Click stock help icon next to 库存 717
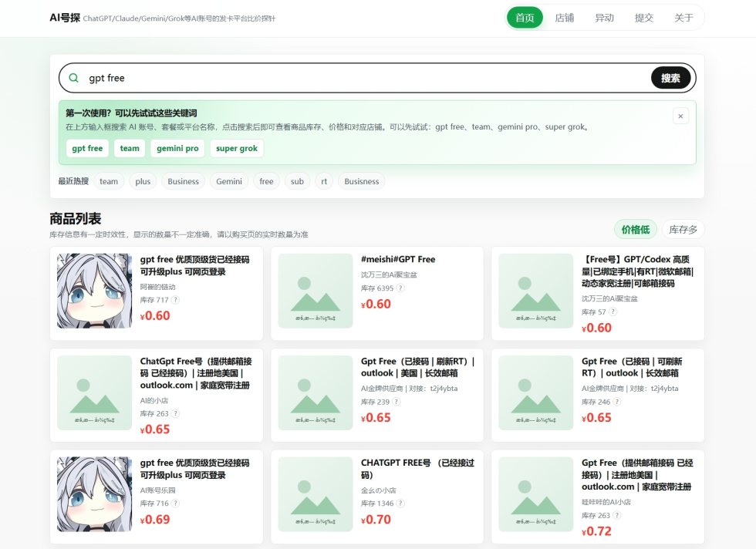 coord(176,300)
